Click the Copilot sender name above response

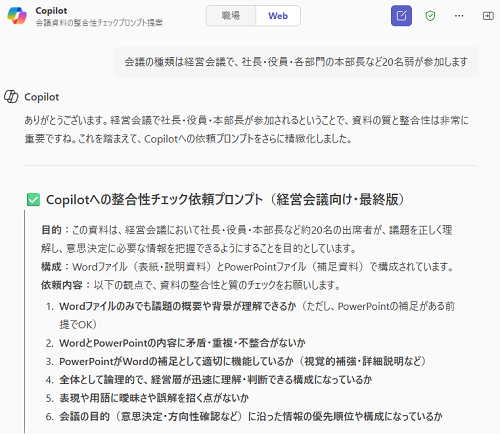[x=42, y=97]
